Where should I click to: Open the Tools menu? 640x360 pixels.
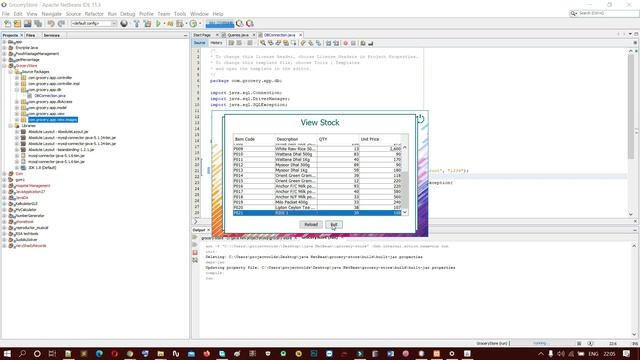[180, 14]
